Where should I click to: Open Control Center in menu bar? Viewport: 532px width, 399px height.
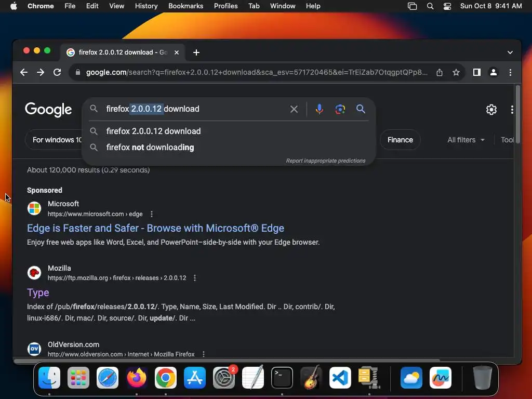tap(447, 6)
